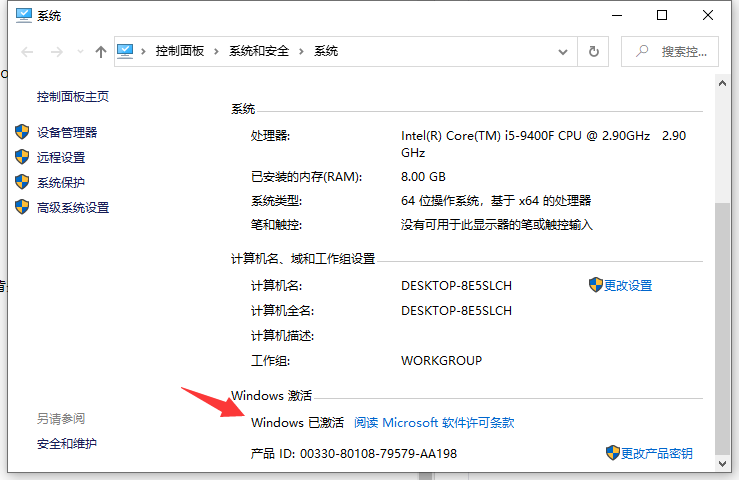Go up one level with up arrow
Viewport: 739px width, 480px height.
point(100,51)
